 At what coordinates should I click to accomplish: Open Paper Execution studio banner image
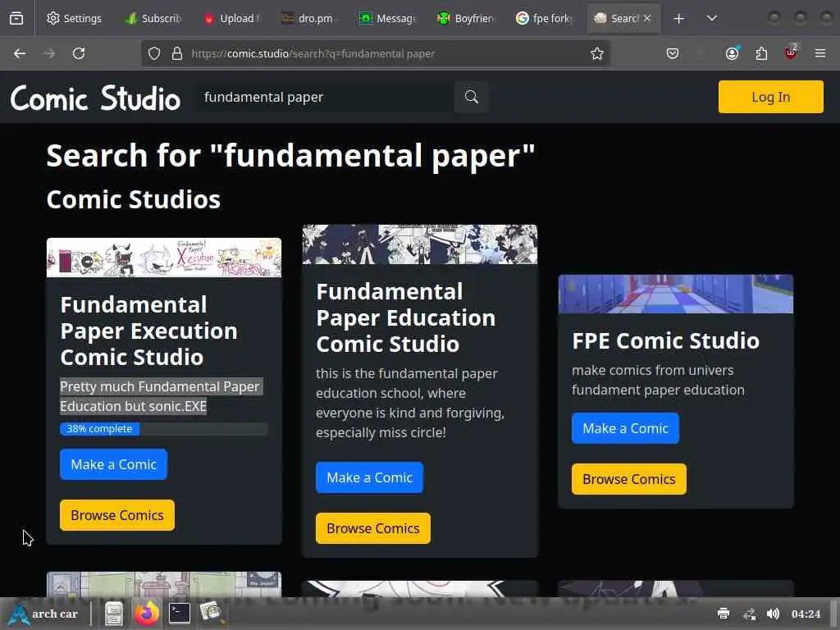164,258
